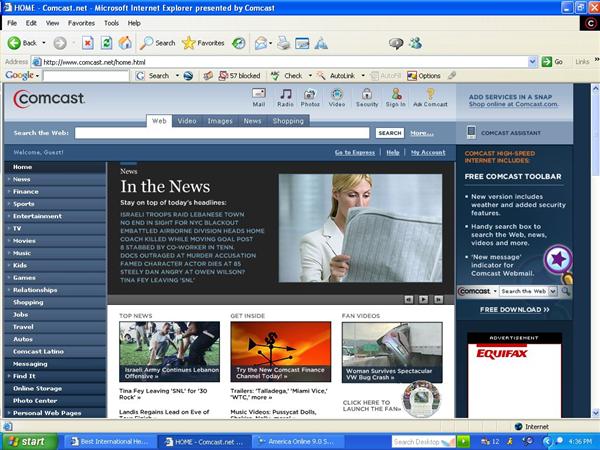The height and width of the screenshot is (450, 600).
Task: Open the Tools menu
Action: (111, 23)
